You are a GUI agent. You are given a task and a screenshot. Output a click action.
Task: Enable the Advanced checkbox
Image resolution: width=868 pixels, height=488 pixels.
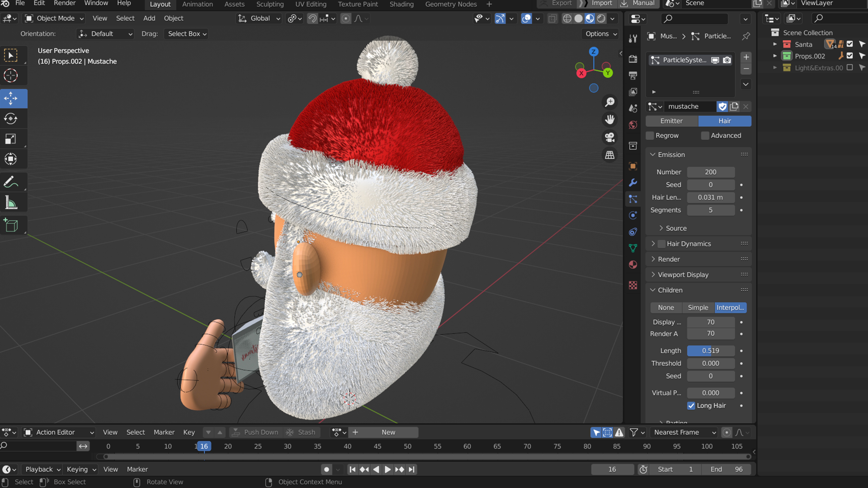click(705, 136)
